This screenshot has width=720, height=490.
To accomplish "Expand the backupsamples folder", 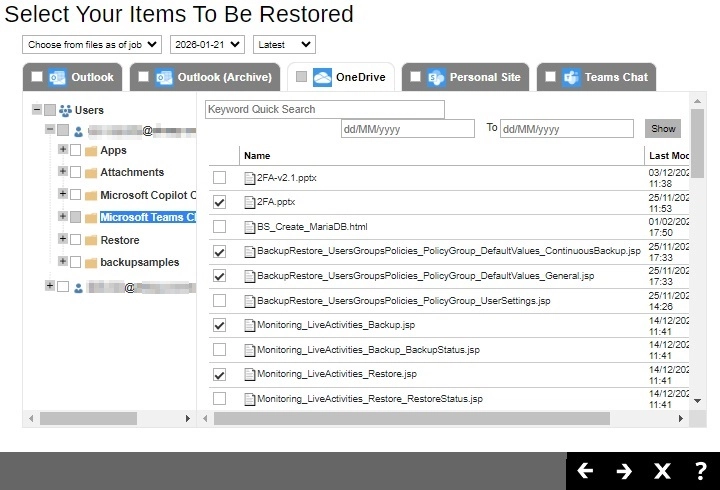I will click(x=63, y=261).
